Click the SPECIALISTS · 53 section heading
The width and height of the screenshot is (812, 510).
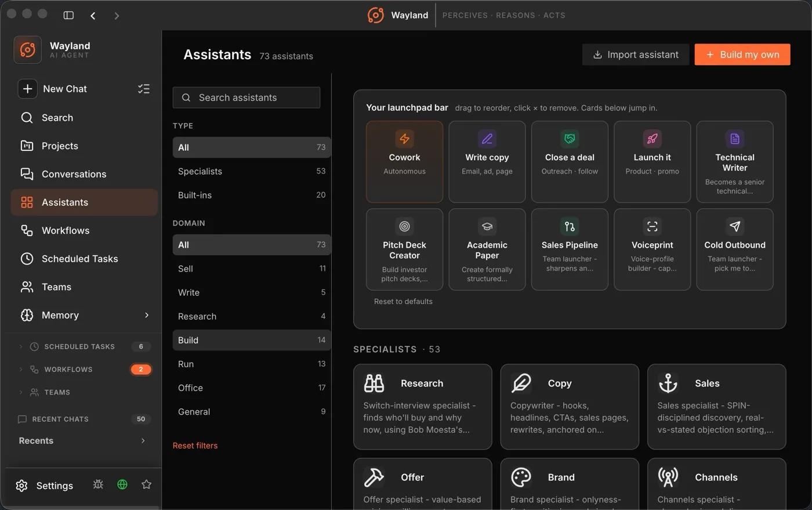pos(397,349)
